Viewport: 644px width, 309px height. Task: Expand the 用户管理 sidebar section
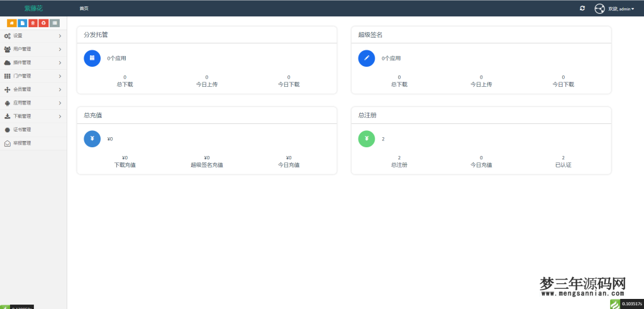coord(33,49)
